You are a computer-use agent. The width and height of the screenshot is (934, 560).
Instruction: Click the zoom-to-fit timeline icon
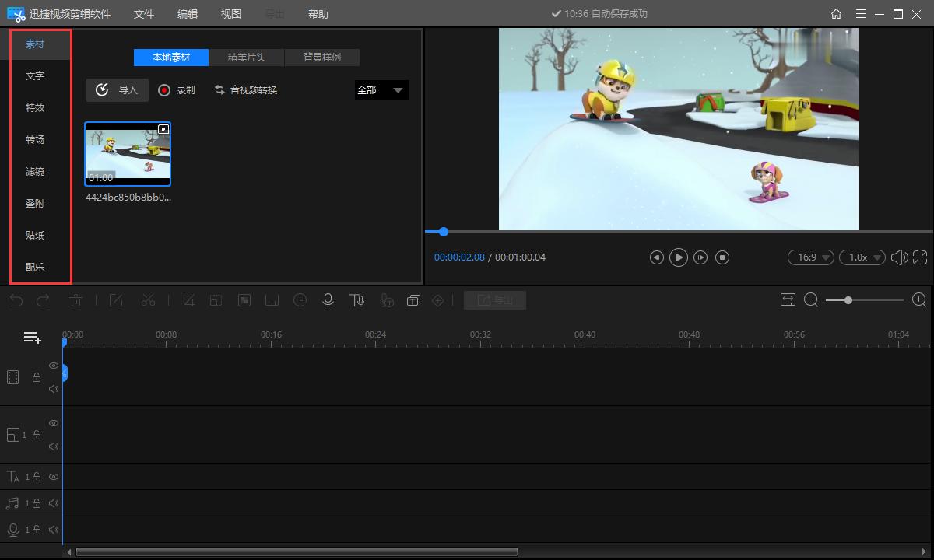point(788,300)
